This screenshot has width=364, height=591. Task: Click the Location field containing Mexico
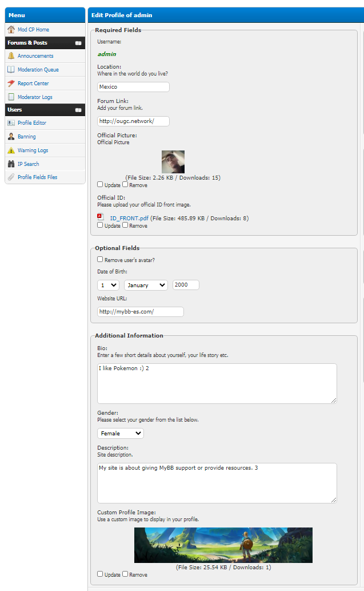133,87
